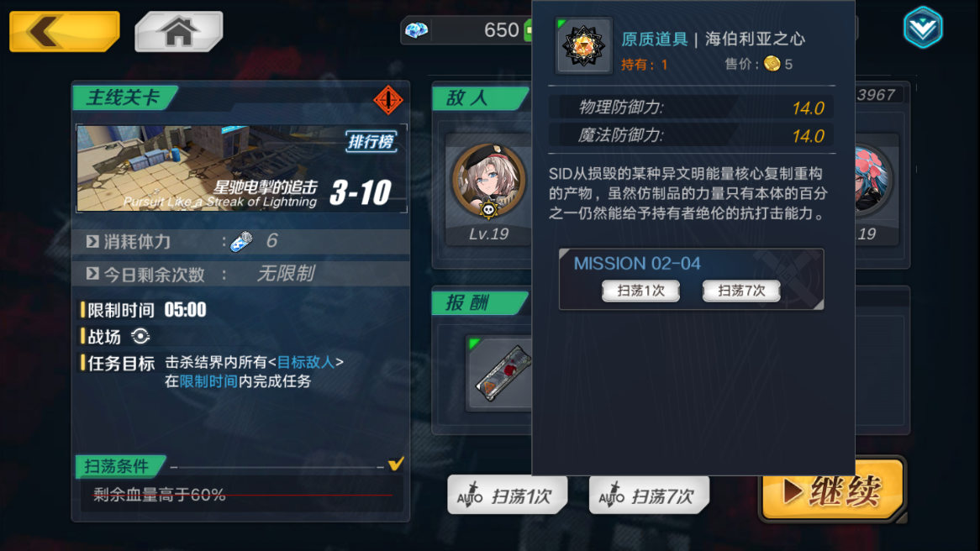Open the blue shield dropdown icon
The width and height of the screenshot is (980, 551).
pos(923,28)
